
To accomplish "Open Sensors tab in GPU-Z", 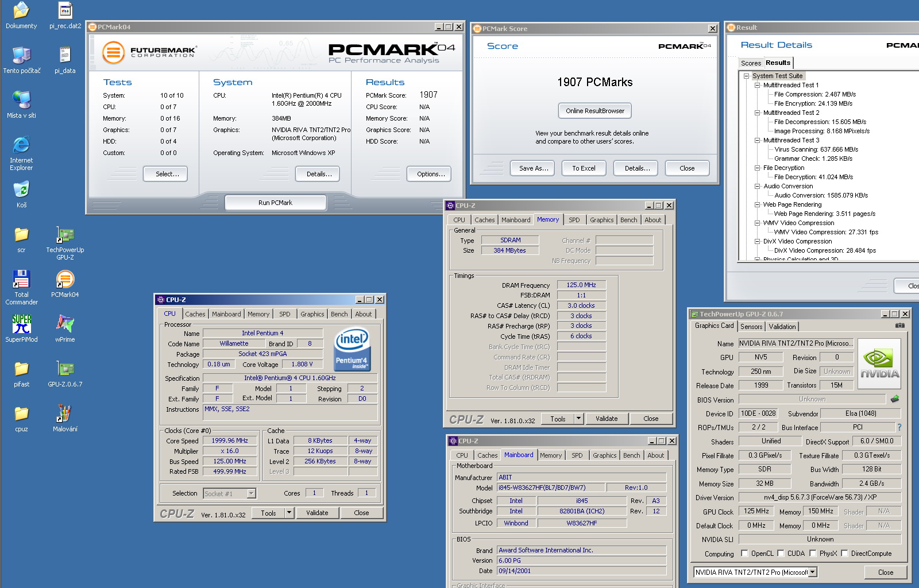I will click(751, 327).
